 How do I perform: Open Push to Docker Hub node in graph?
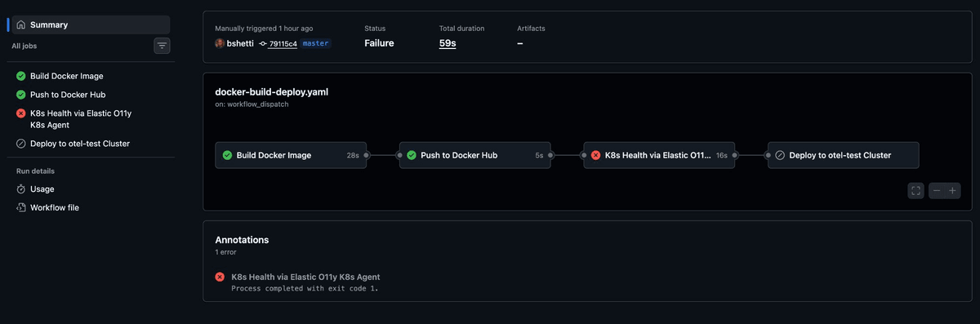(x=475, y=155)
